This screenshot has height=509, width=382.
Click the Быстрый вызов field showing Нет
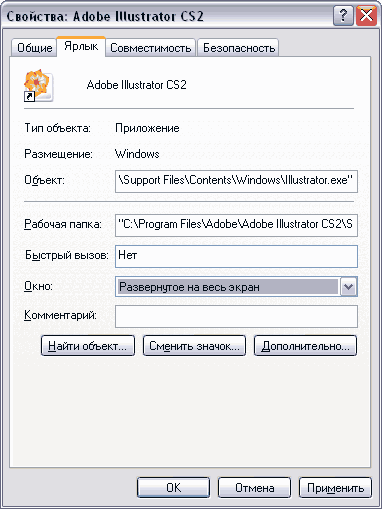pos(236,256)
